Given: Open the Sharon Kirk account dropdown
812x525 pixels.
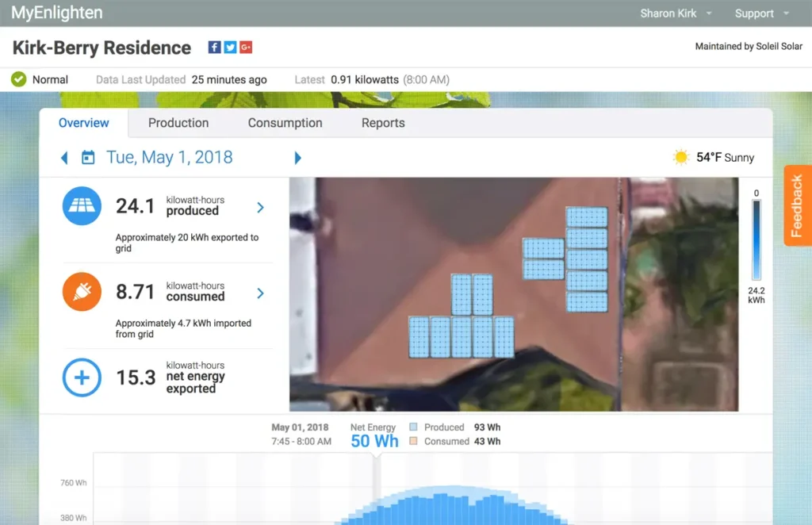Looking at the screenshot, I should (x=676, y=13).
